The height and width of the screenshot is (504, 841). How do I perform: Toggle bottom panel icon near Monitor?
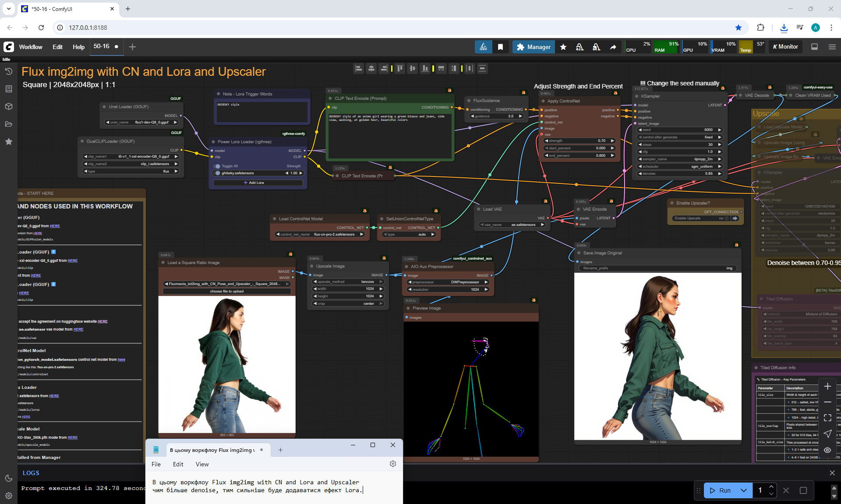point(814,47)
